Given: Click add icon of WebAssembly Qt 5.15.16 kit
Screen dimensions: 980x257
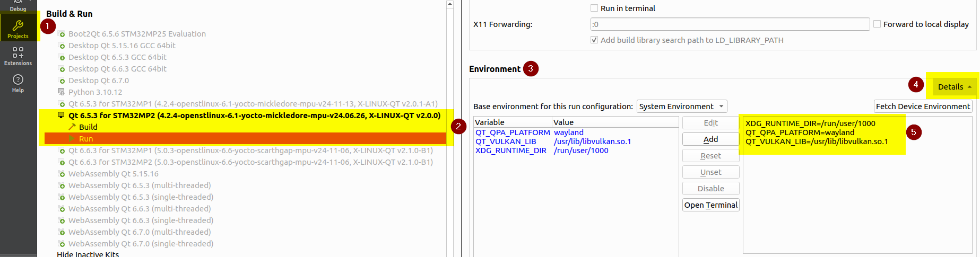Looking at the screenshot, I should [x=61, y=174].
